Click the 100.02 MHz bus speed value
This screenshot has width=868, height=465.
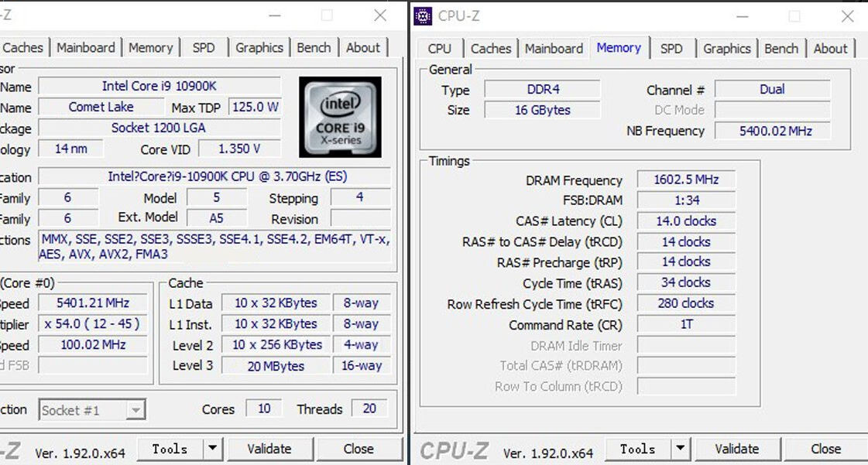pyautogui.click(x=92, y=344)
